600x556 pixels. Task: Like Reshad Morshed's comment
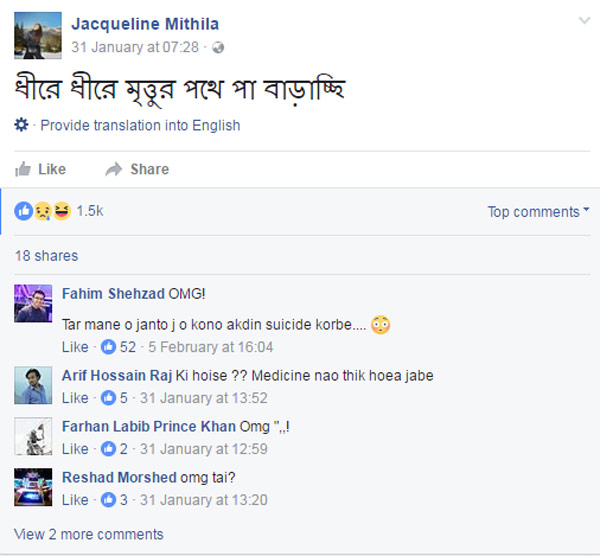tap(75, 500)
